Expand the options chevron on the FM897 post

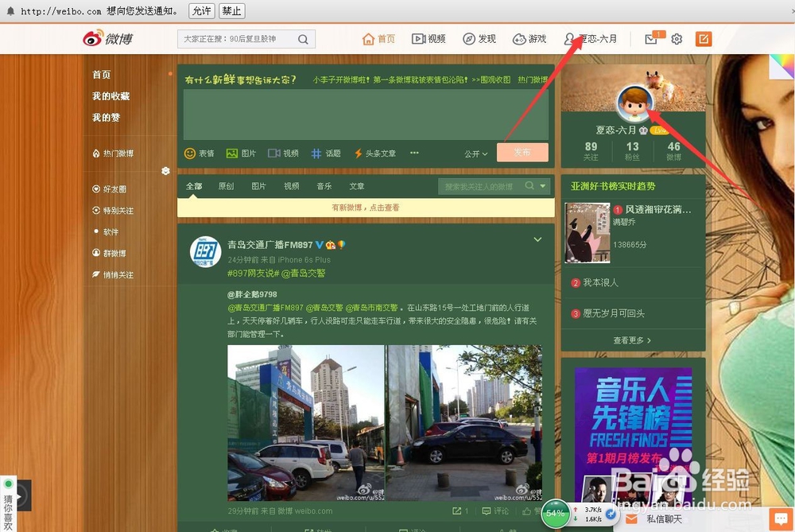click(x=537, y=239)
